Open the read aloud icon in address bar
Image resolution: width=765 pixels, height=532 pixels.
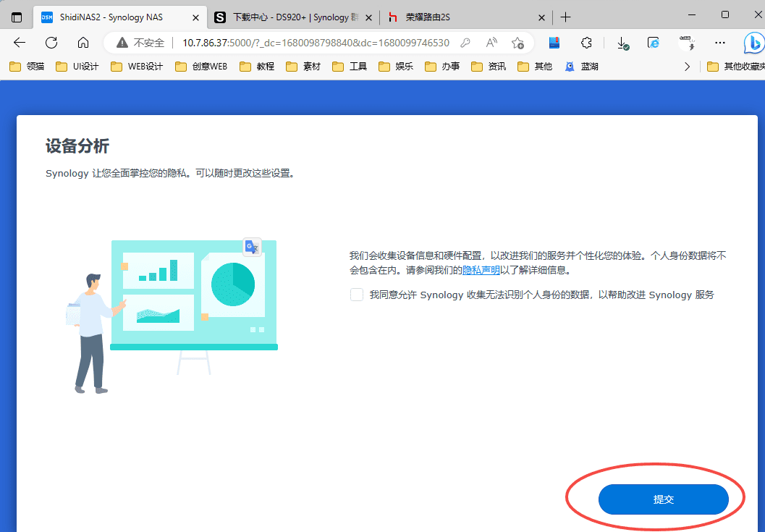491,43
